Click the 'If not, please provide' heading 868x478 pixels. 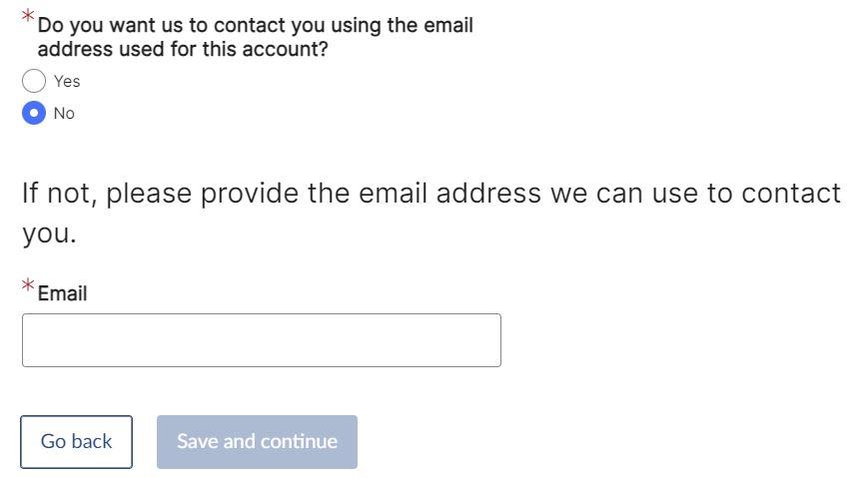pyautogui.click(x=431, y=193)
